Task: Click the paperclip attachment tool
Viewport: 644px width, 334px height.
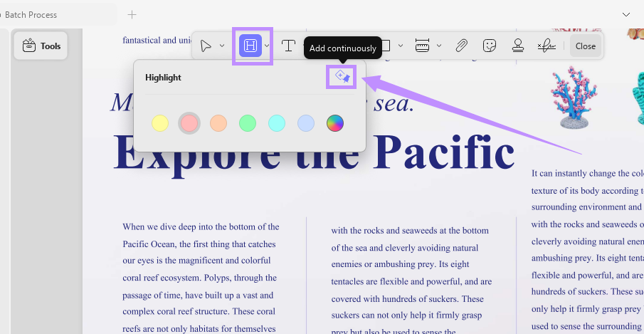Action: tap(461, 46)
